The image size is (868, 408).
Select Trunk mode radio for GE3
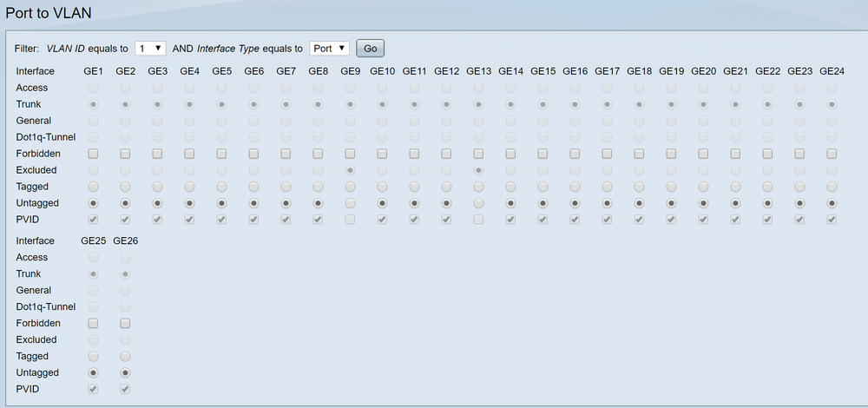[158, 104]
